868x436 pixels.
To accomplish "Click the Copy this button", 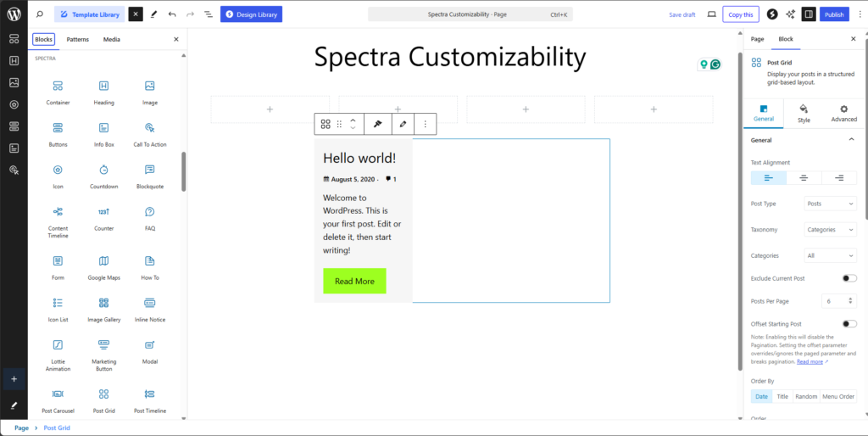I will point(741,14).
